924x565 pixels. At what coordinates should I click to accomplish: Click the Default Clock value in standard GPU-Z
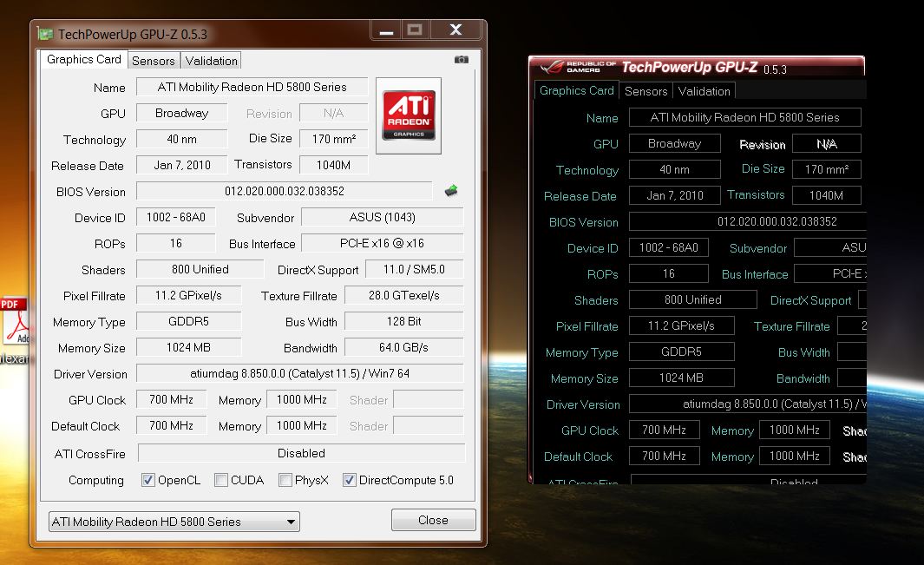coord(172,425)
